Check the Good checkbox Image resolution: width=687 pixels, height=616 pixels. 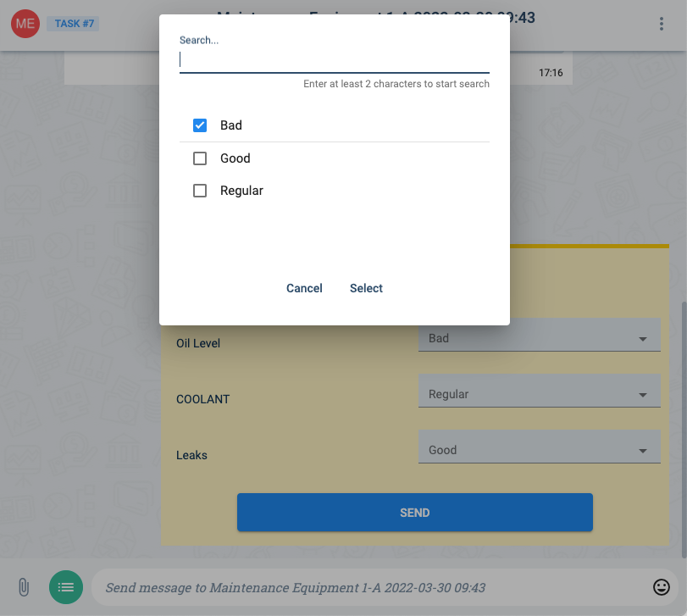[x=200, y=158]
